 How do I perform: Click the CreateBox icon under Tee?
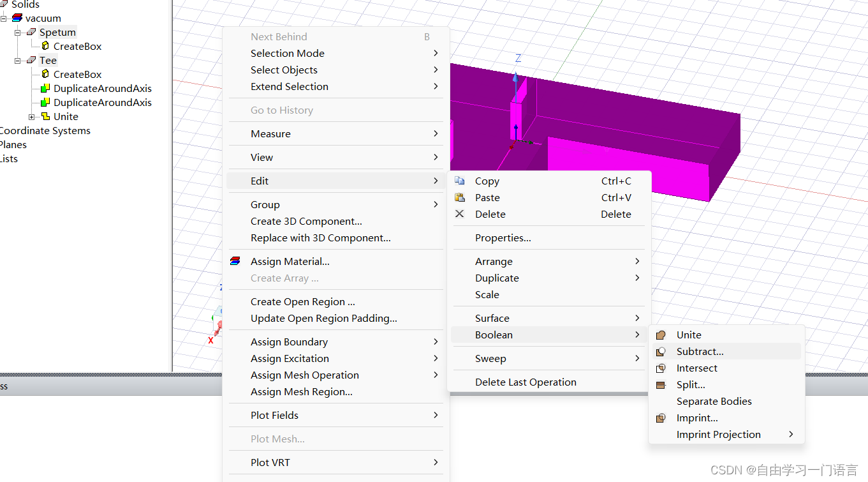pyautogui.click(x=45, y=74)
